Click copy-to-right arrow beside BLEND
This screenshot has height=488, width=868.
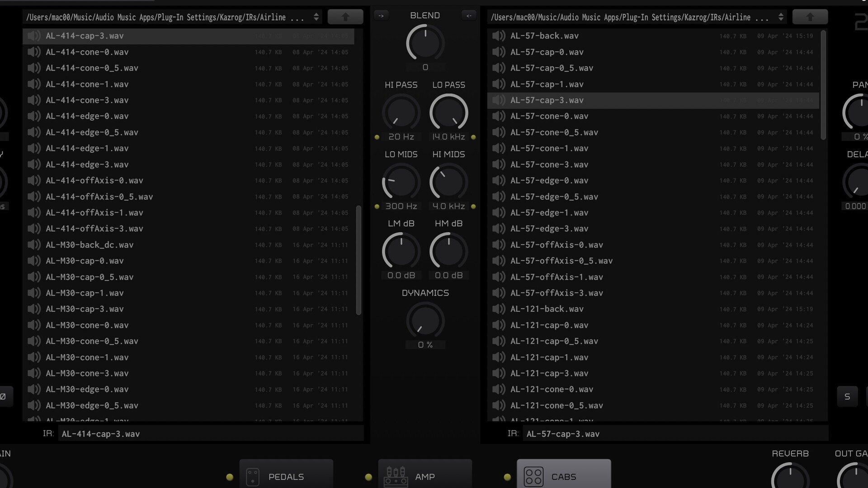(381, 16)
